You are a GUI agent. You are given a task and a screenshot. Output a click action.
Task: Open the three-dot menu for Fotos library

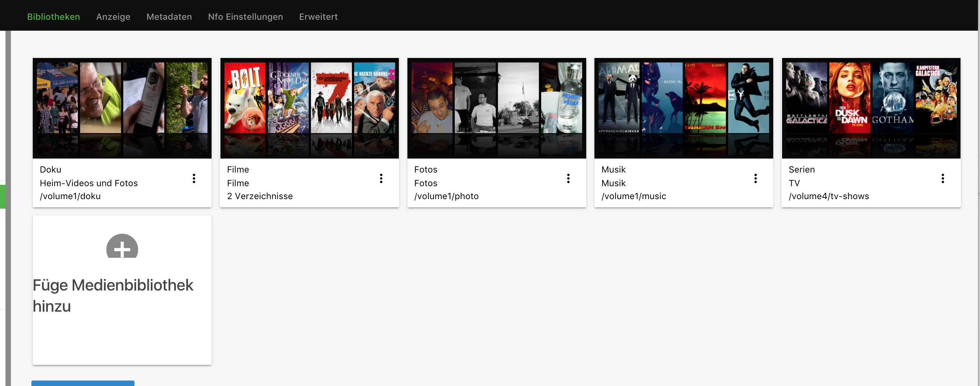tap(568, 178)
